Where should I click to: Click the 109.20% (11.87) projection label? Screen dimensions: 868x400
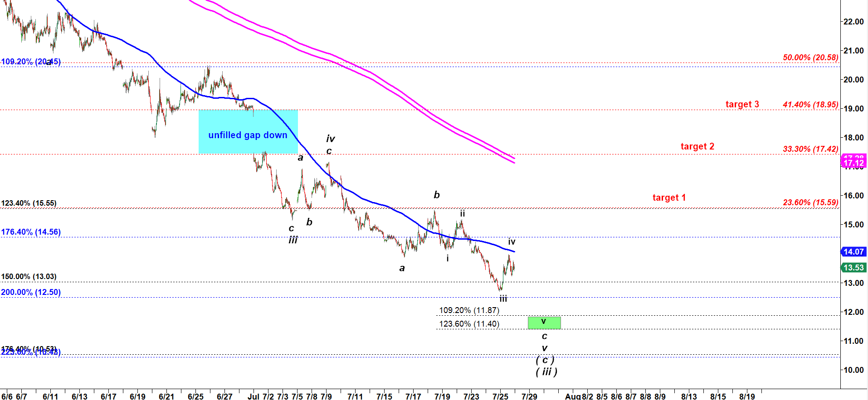(469, 310)
